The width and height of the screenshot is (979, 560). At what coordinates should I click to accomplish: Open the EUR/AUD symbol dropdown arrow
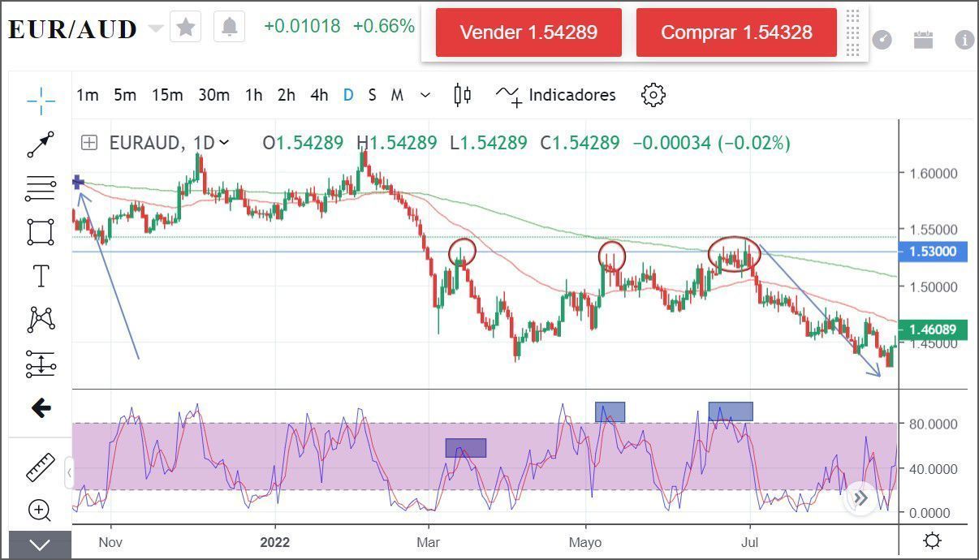(x=155, y=28)
